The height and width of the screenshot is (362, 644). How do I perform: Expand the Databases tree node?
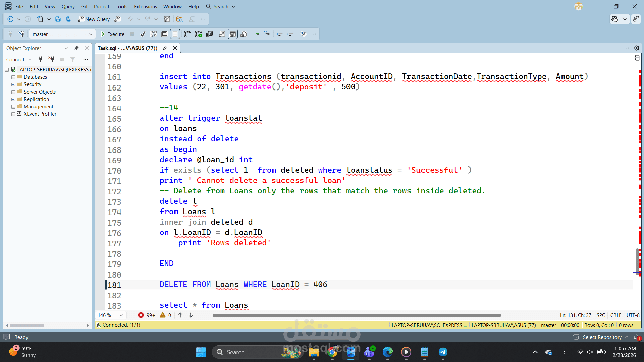tap(13, 77)
